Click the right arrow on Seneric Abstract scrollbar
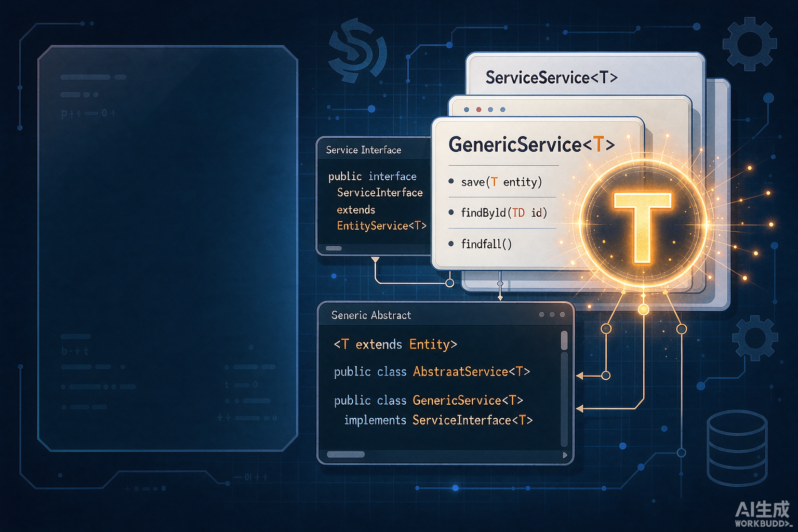Screen dimensions: 798x532 click(x=565, y=455)
